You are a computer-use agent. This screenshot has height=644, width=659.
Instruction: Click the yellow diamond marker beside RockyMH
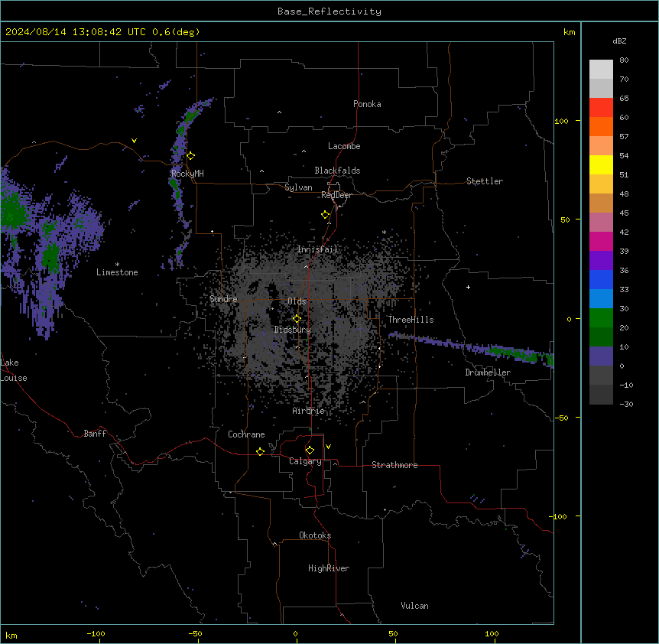pos(191,156)
